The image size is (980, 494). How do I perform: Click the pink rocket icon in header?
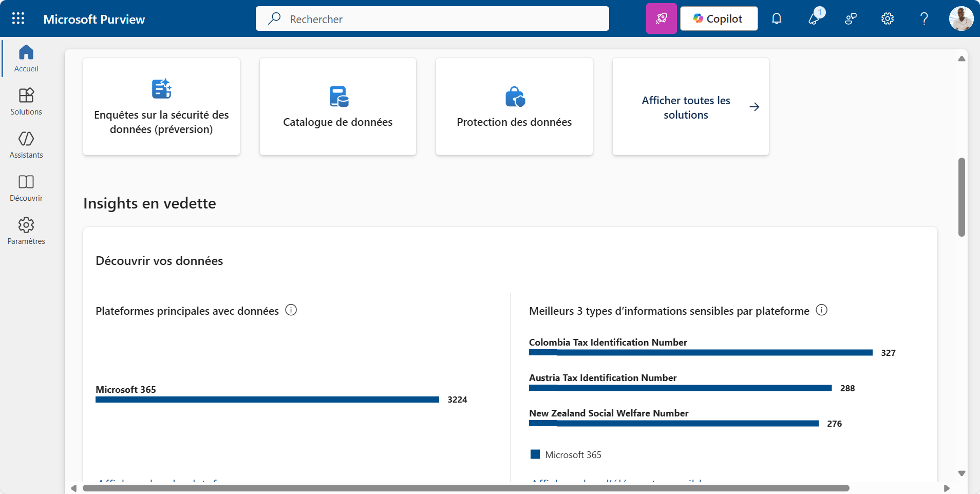coord(661,18)
